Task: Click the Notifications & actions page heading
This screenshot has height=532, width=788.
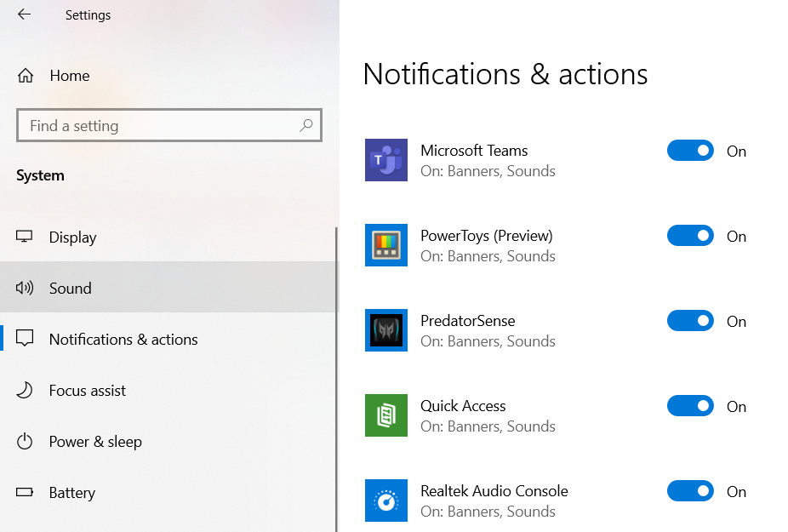Action: [505, 74]
